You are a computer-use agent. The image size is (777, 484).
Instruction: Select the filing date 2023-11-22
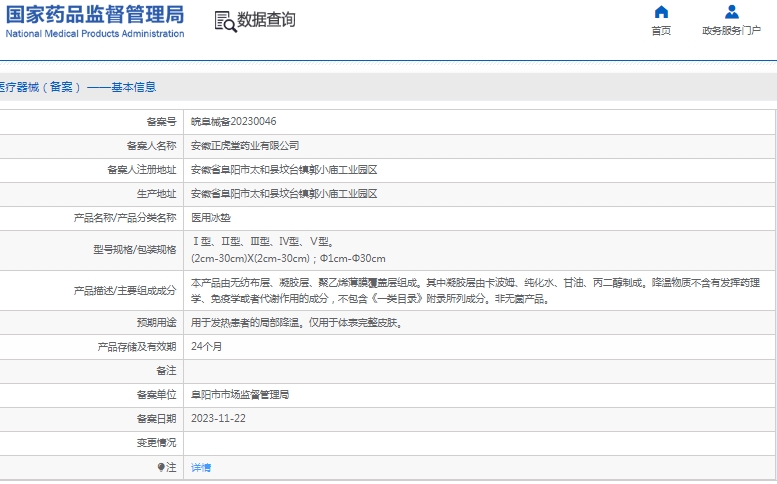pos(218,419)
